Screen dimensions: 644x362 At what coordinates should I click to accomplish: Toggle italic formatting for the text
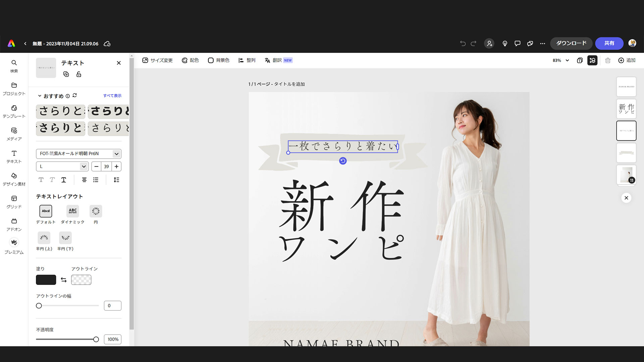(52, 180)
